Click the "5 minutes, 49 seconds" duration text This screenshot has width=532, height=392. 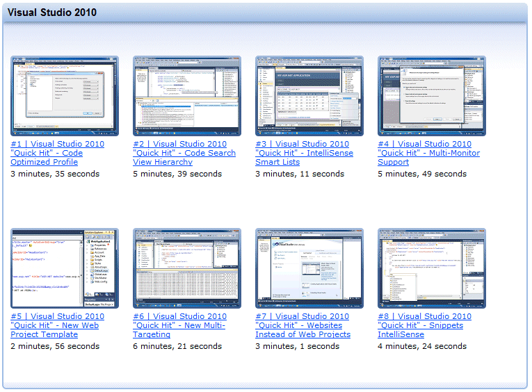coord(422,174)
